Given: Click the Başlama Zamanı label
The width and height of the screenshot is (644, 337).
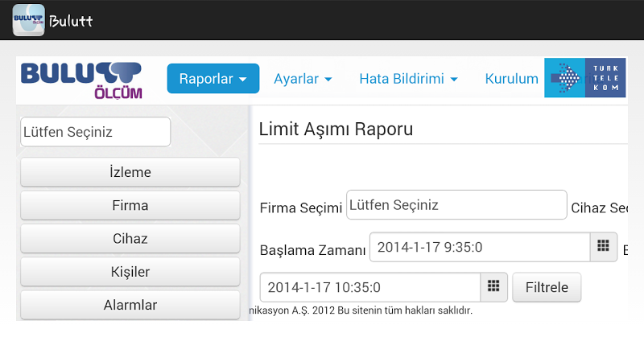Looking at the screenshot, I should [312, 250].
